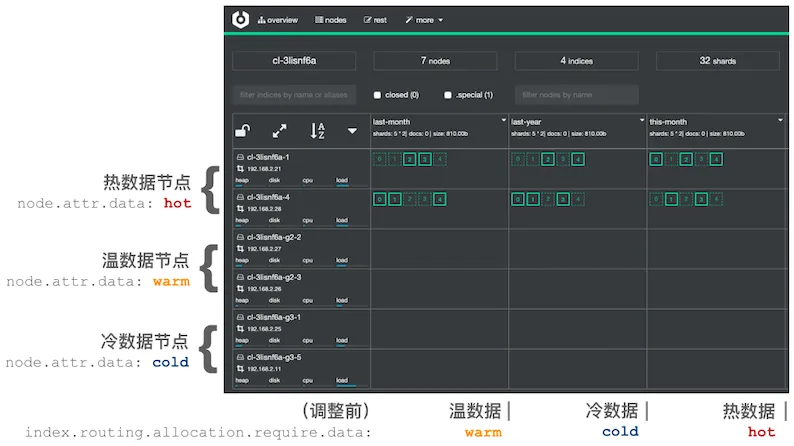Select shard 2 of last-month on cl-3lisnf6a-1
Viewport: 794px width, 446px height.
tap(409, 159)
